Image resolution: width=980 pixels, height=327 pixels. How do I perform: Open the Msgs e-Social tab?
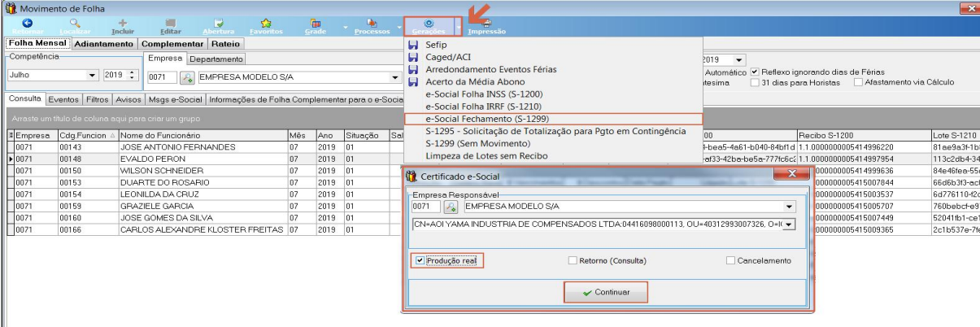(x=175, y=100)
